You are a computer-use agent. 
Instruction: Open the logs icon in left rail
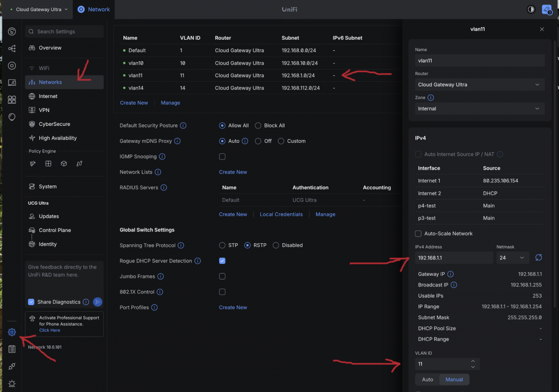(12, 349)
